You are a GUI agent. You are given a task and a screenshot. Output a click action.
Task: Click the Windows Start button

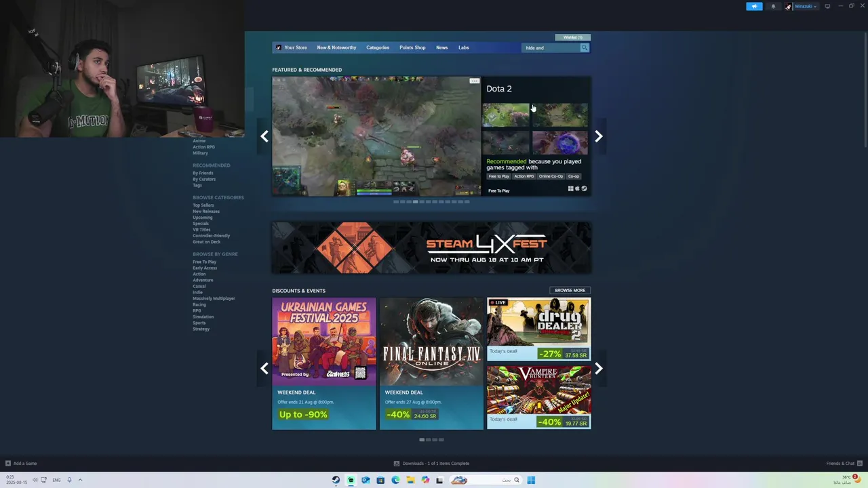[x=531, y=480]
